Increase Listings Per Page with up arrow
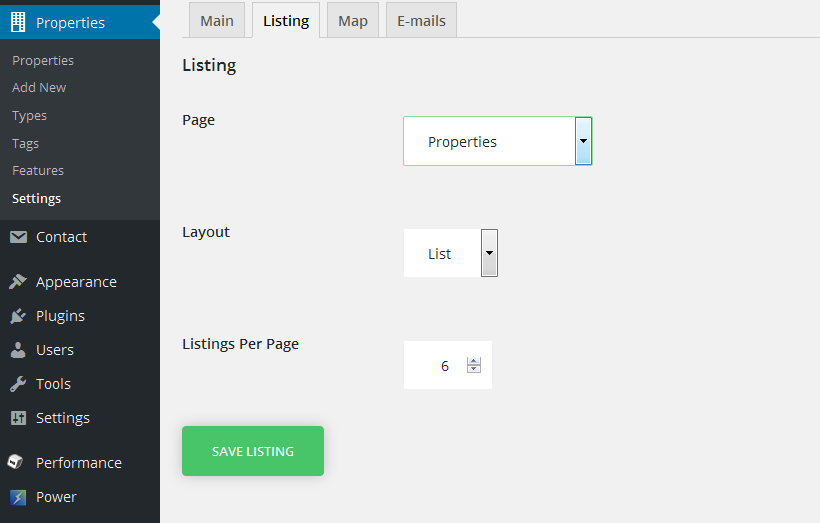The width and height of the screenshot is (820, 523). (x=474, y=361)
